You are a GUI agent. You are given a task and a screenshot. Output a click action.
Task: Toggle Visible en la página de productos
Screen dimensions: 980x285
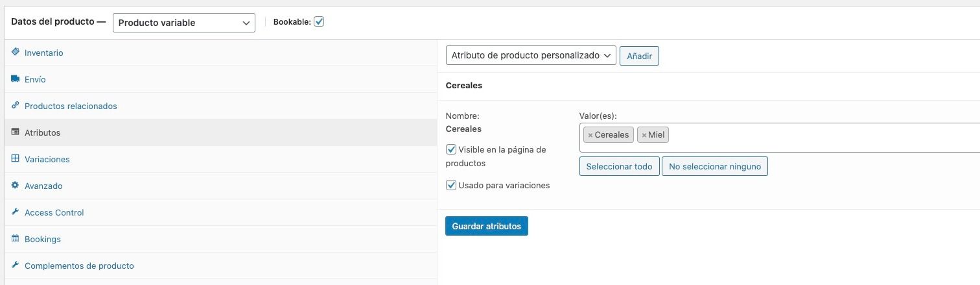451,149
